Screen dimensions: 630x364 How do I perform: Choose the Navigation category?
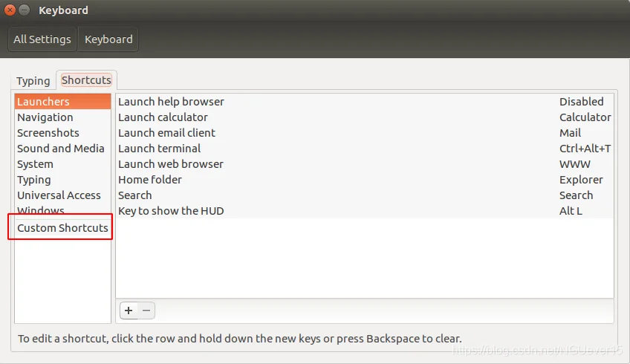tap(62, 117)
